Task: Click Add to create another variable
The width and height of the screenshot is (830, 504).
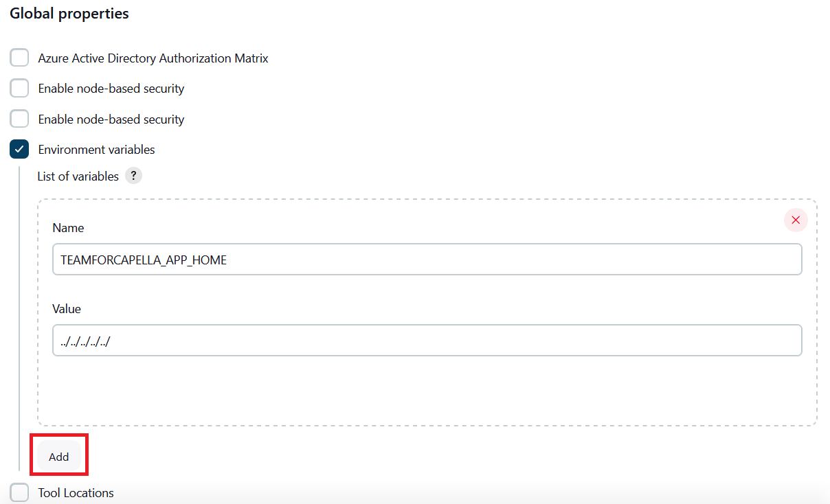Action: (x=59, y=457)
